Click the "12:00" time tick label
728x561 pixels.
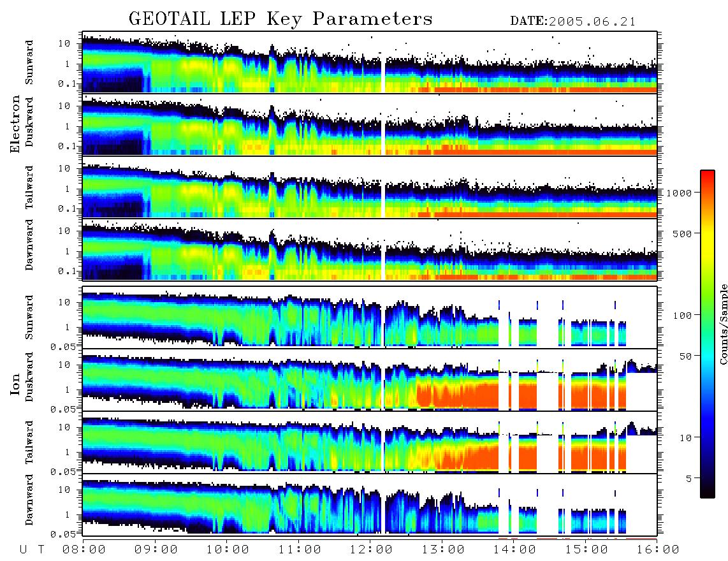pos(371,550)
